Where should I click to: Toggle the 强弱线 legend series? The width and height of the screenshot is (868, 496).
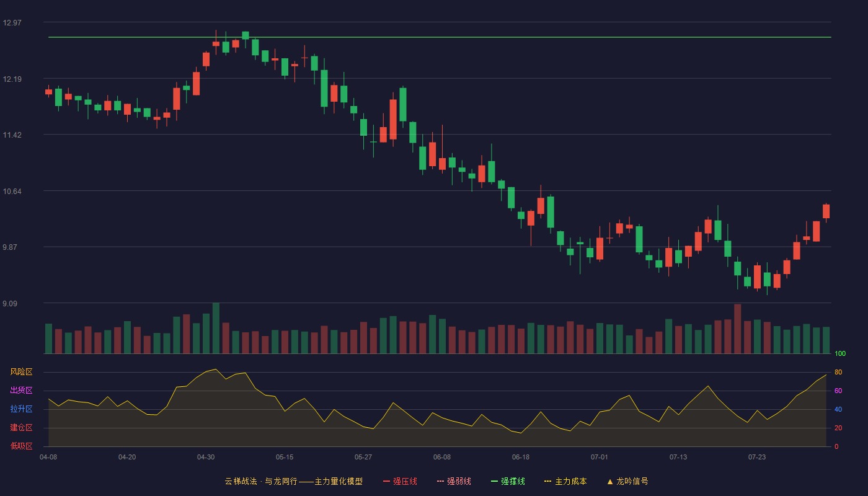[x=454, y=481]
